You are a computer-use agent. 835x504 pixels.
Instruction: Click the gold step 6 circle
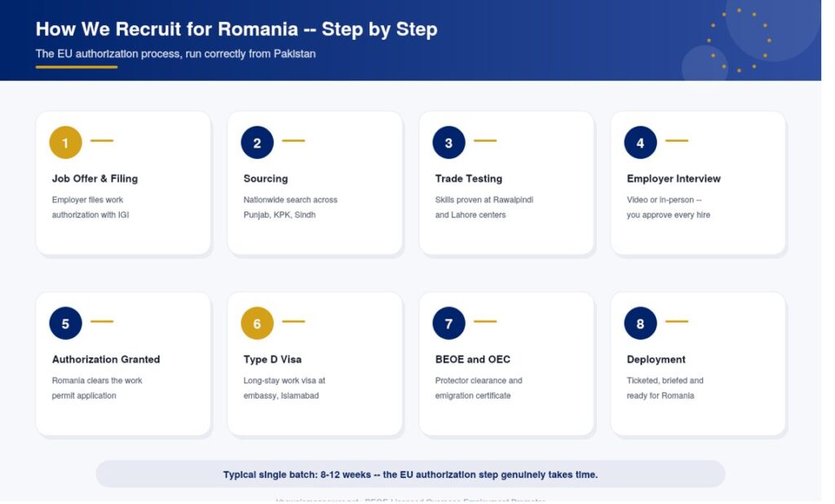pyautogui.click(x=257, y=323)
